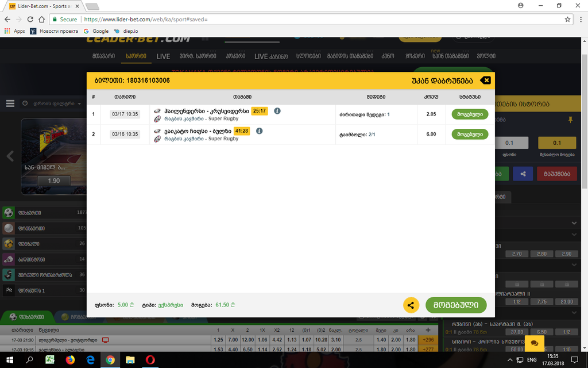Select Formula 1 flag icon in sidebar
Screen dimensions: 588x368
9,290
